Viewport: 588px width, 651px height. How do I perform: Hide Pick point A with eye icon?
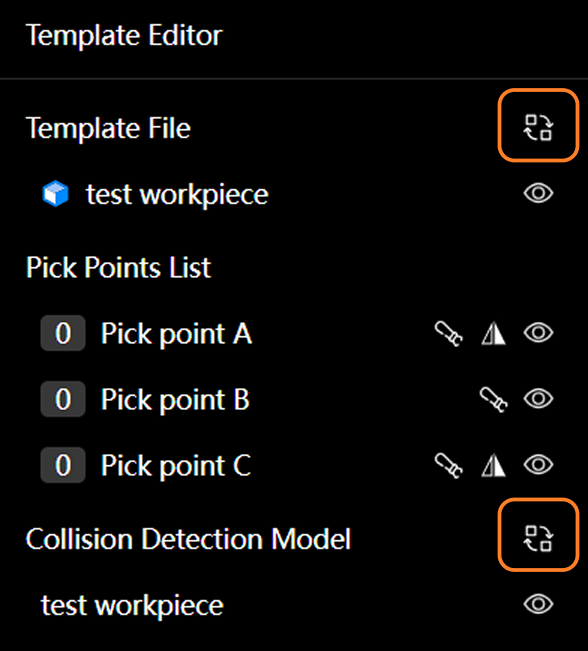point(538,333)
